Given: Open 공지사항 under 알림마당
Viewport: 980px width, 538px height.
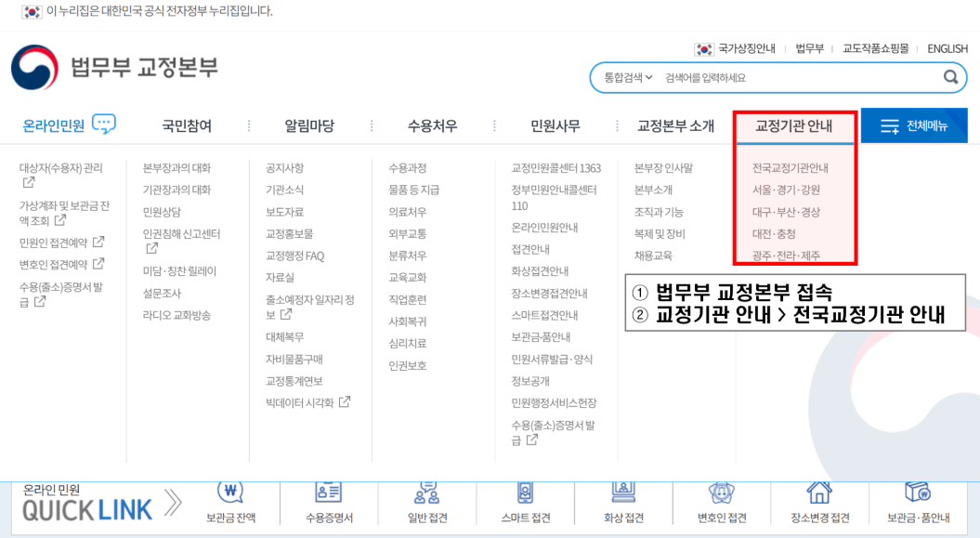Looking at the screenshot, I should [x=284, y=168].
